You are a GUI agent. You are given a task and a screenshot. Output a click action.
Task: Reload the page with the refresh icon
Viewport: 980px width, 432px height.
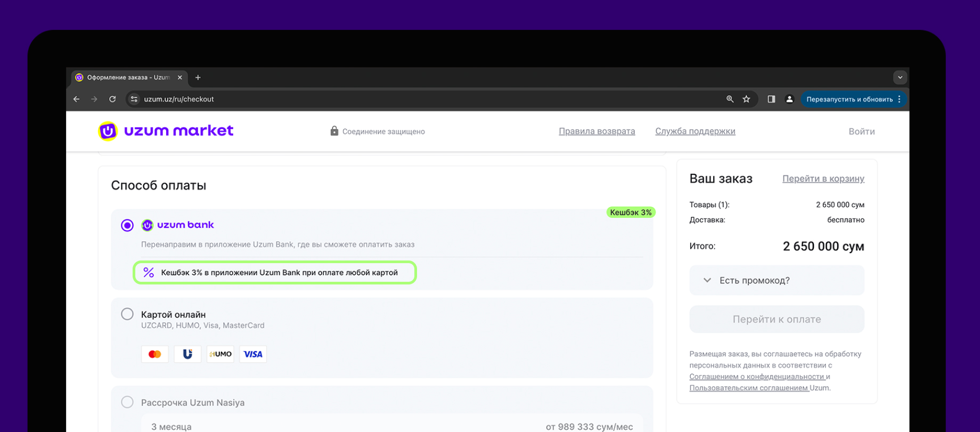tap(112, 99)
